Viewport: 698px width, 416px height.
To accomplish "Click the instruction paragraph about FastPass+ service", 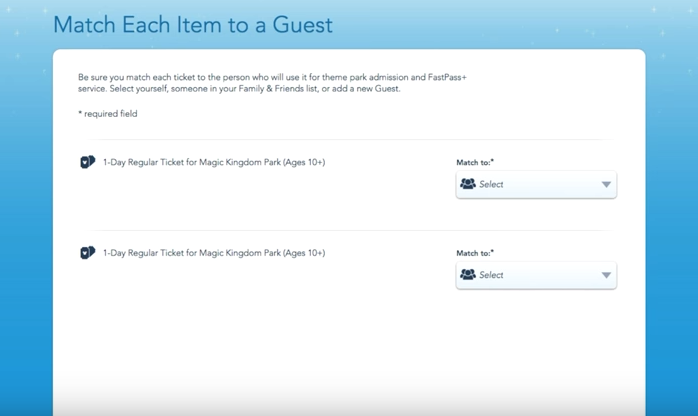I will (x=272, y=83).
